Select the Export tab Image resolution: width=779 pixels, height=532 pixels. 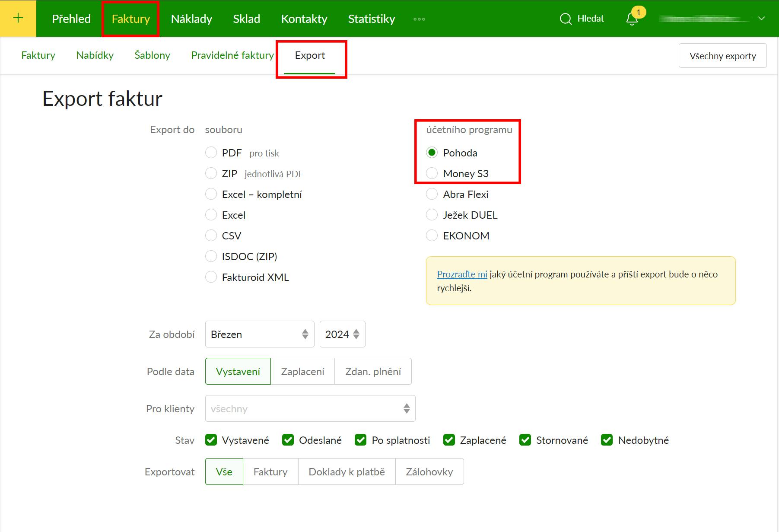point(310,55)
